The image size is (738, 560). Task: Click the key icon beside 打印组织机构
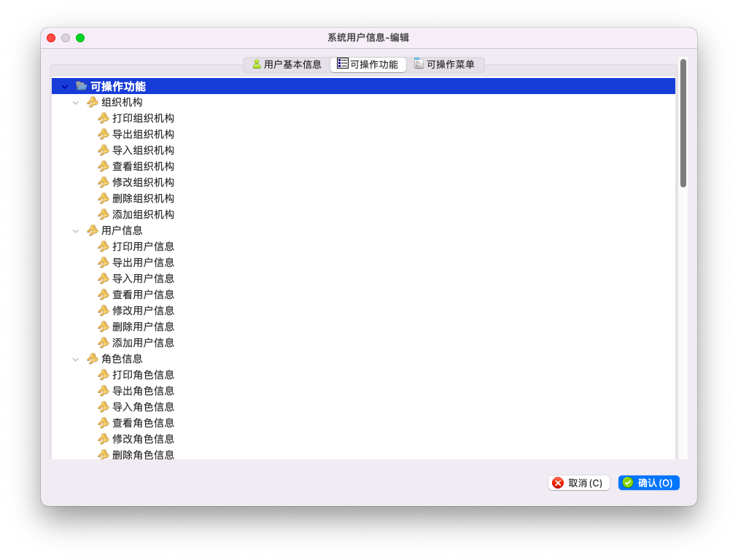pyautogui.click(x=104, y=118)
